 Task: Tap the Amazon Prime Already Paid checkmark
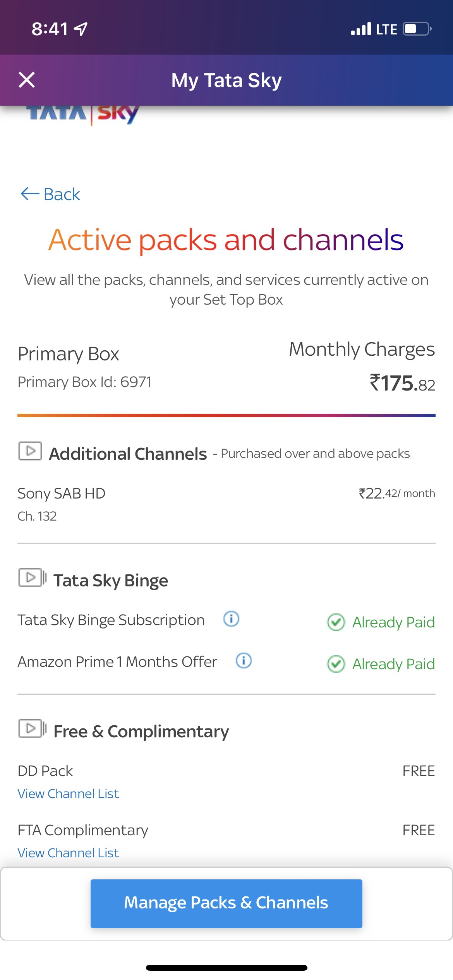coord(336,664)
